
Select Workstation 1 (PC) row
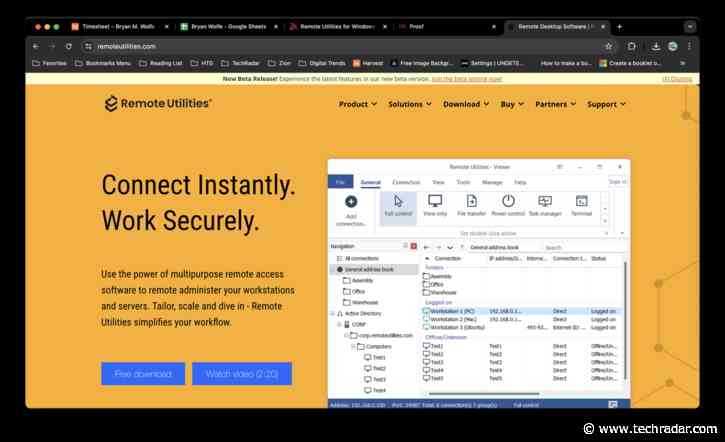521,311
